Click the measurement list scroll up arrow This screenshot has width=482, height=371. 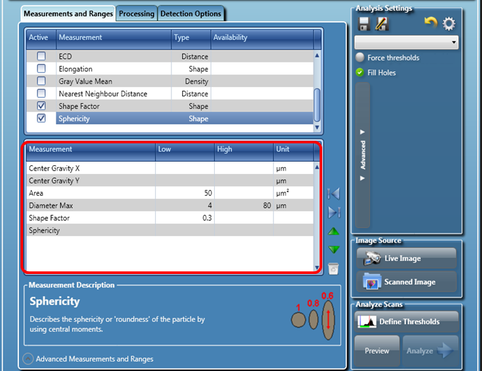point(317,55)
